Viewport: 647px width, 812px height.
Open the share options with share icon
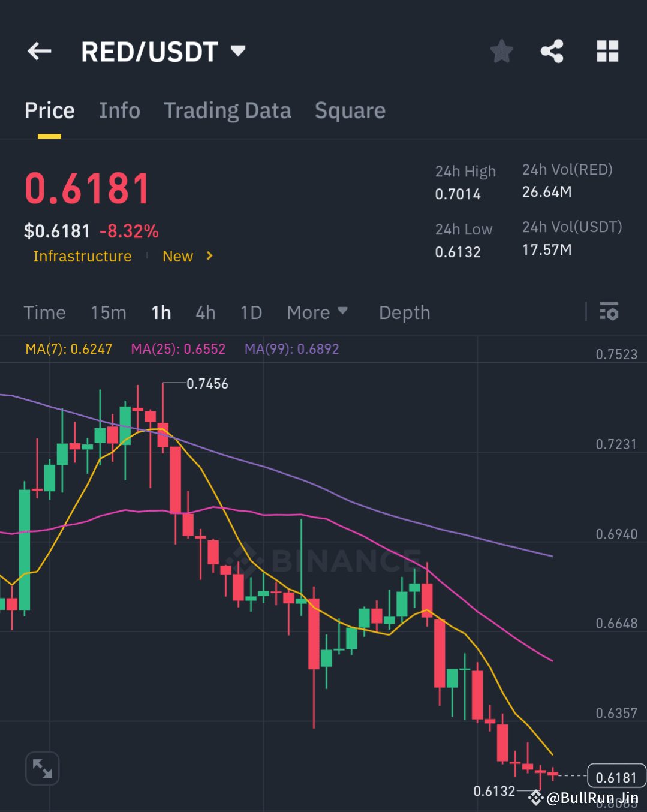pyautogui.click(x=552, y=51)
